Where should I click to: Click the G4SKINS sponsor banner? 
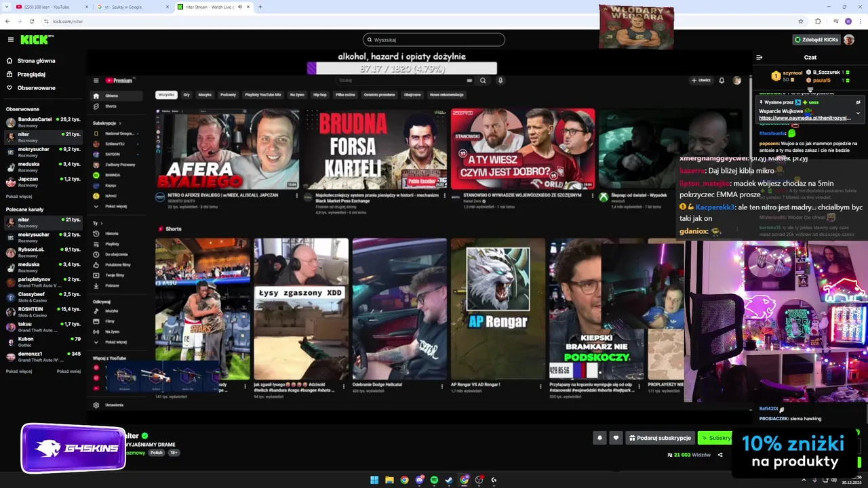[73, 449]
